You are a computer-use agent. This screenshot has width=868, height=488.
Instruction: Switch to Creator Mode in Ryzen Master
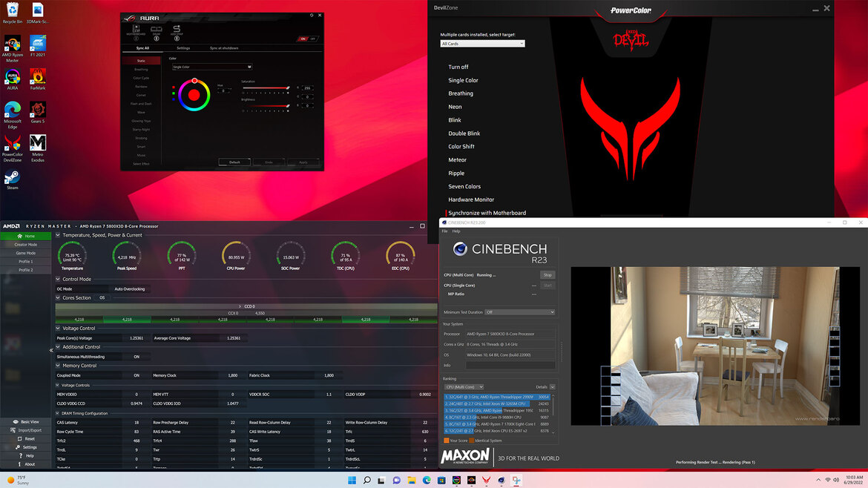click(x=25, y=245)
